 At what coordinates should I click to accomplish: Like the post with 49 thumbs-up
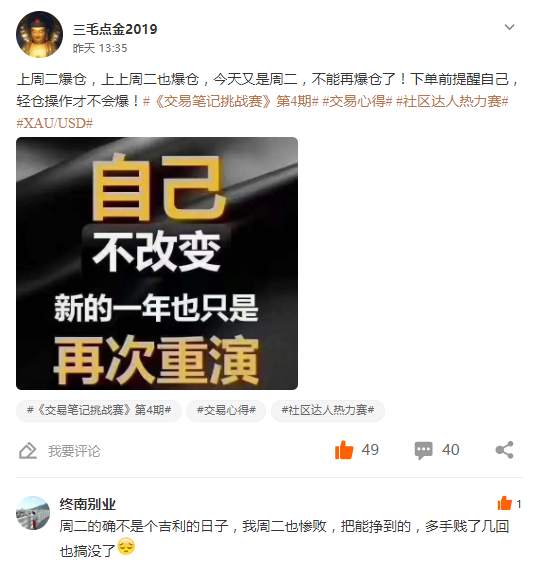pos(344,450)
